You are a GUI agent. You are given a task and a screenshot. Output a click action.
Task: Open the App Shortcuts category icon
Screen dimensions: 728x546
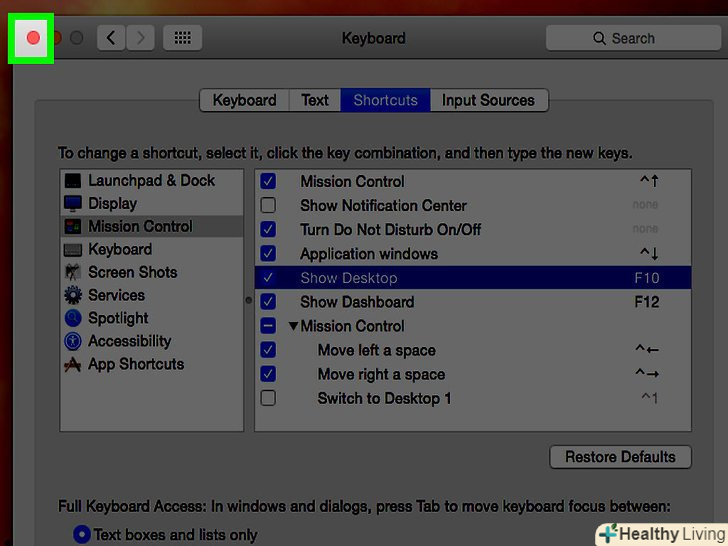pyautogui.click(x=73, y=365)
